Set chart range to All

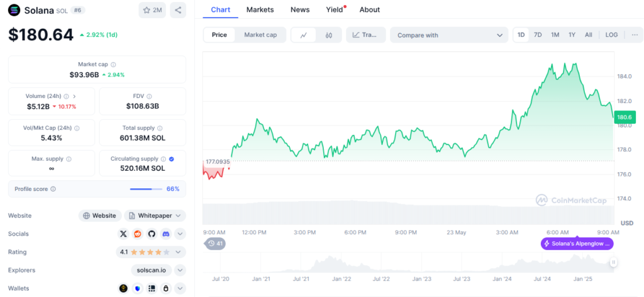tap(589, 35)
